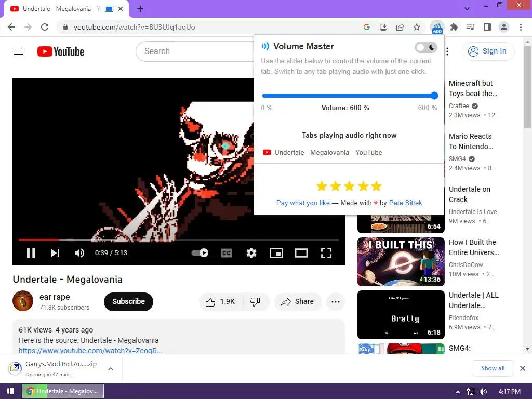Enable closed captions in player

click(227, 253)
